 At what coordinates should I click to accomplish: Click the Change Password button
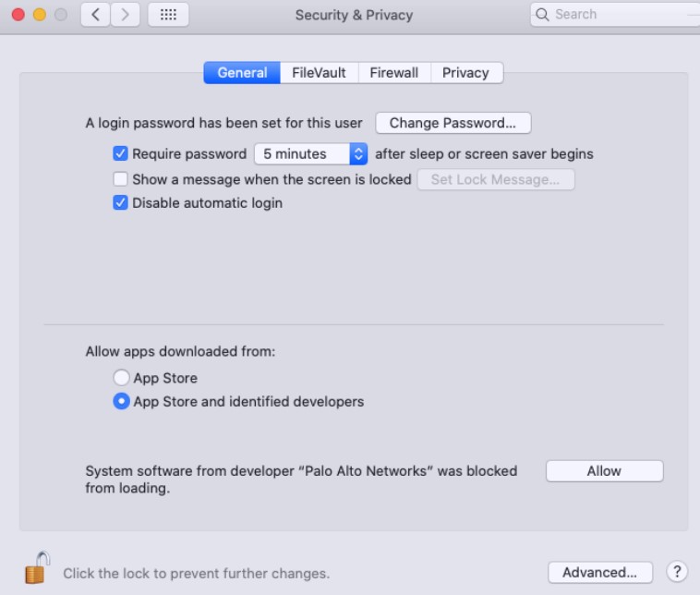click(453, 123)
